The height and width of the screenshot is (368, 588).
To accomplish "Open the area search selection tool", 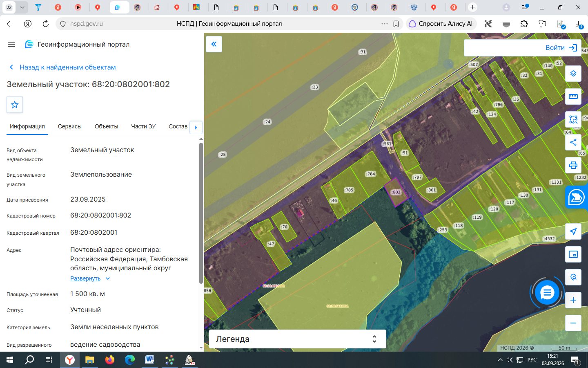I will click(x=573, y=119).
